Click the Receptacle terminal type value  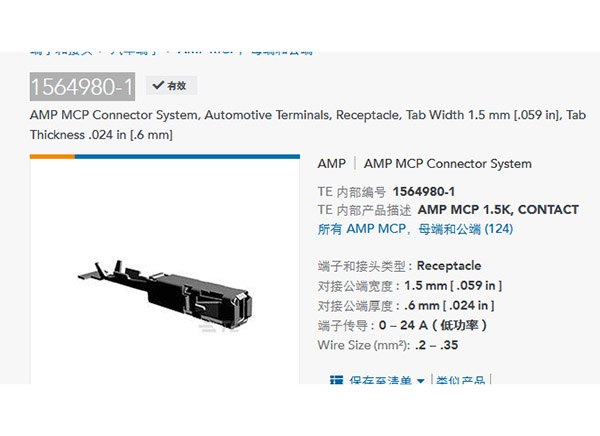[x=449, y=266]
